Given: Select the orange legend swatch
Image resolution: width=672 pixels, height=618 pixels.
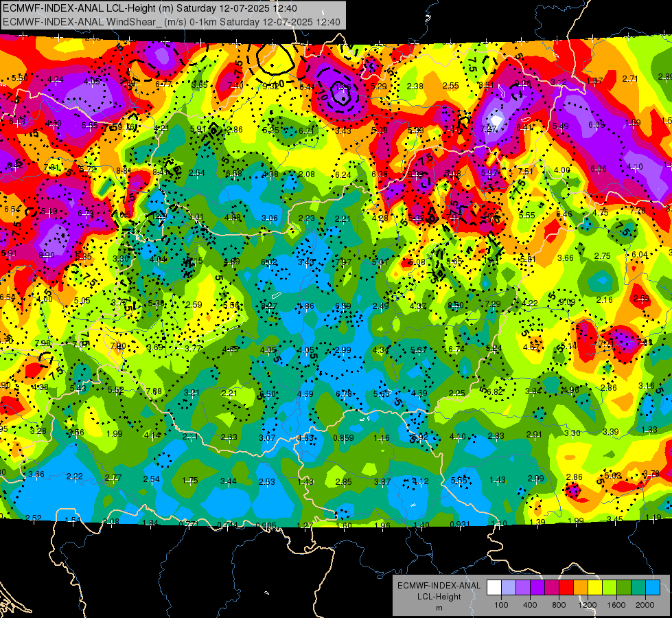Looking at the screenshot, I should point(580,588).
